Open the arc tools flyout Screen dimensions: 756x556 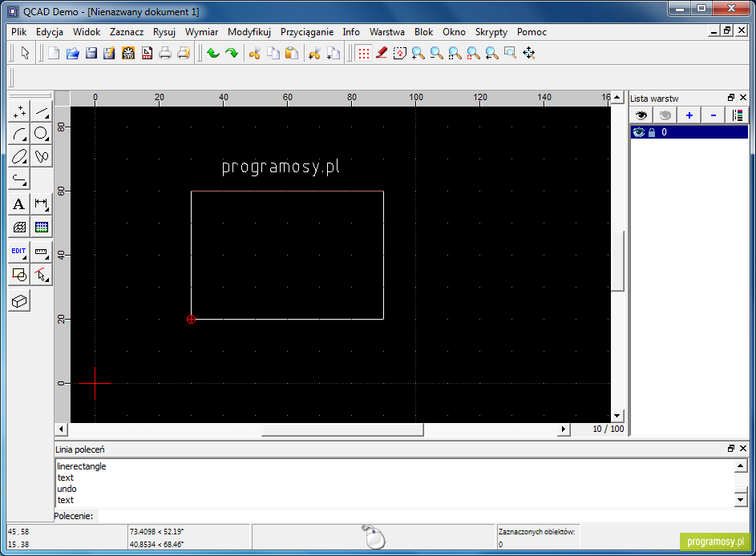[19, 134]
